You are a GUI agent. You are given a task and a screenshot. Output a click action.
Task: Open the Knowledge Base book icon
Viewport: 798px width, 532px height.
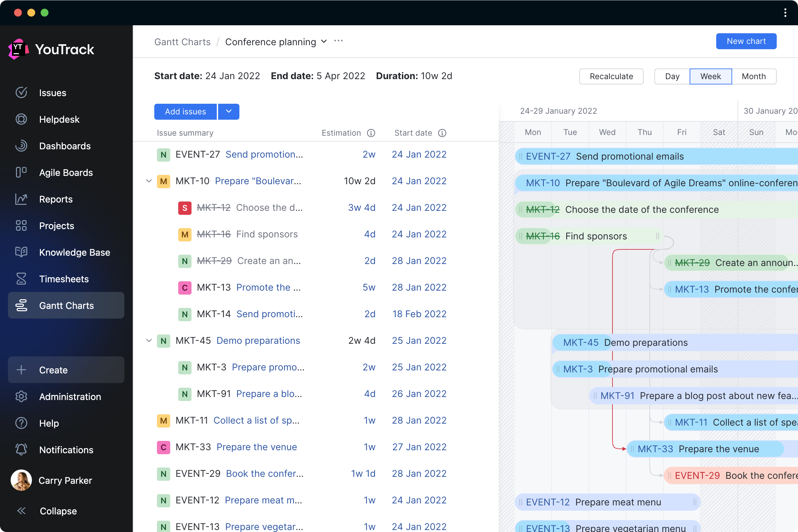pos(21,252)
